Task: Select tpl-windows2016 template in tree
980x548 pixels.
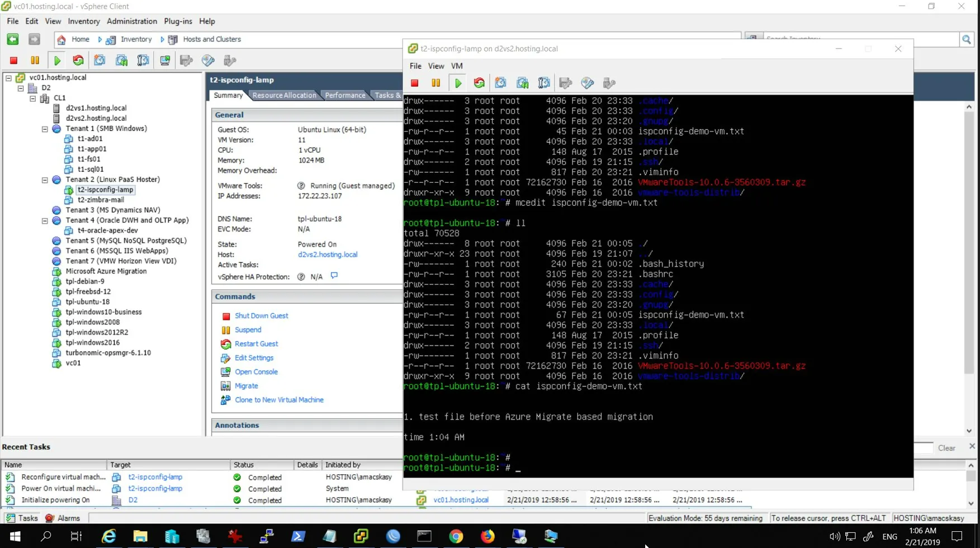Action: (93, 343)
